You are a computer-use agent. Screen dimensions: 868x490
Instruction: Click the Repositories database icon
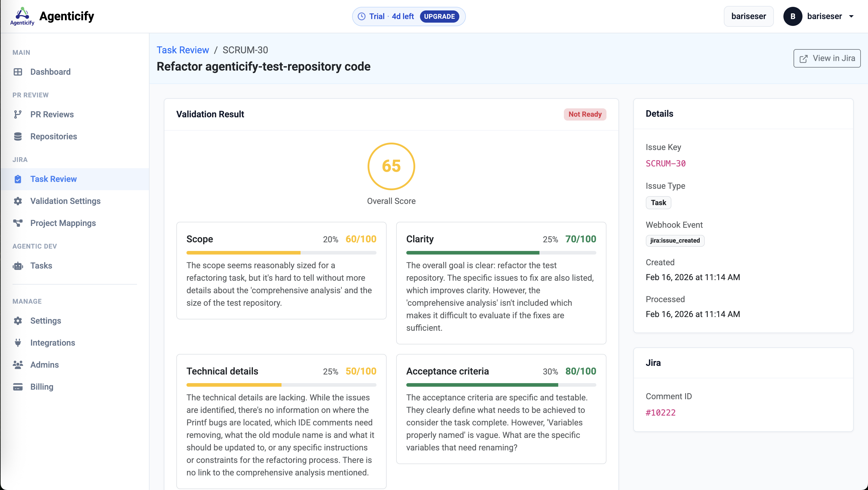18,136
